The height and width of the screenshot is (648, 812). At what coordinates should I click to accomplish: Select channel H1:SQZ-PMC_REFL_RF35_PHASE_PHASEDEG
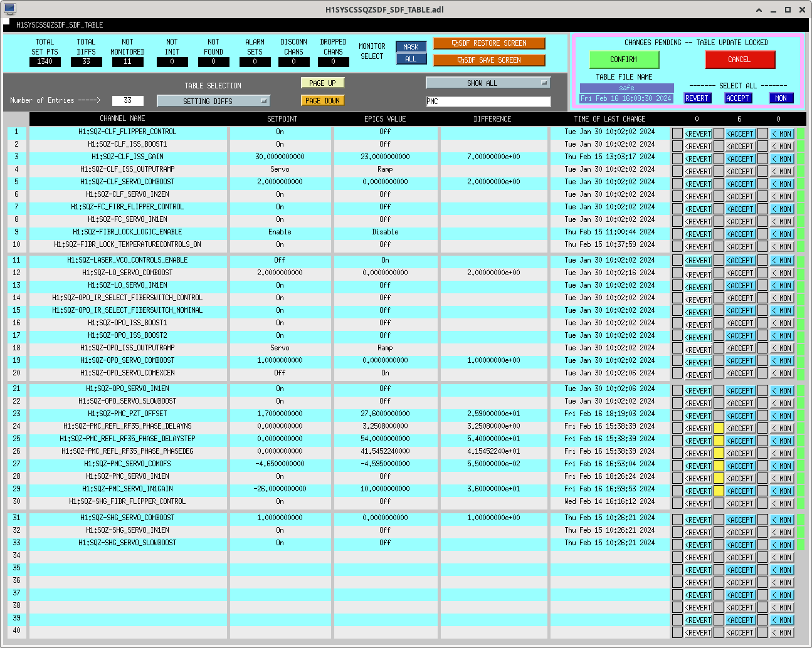point(128,451)
